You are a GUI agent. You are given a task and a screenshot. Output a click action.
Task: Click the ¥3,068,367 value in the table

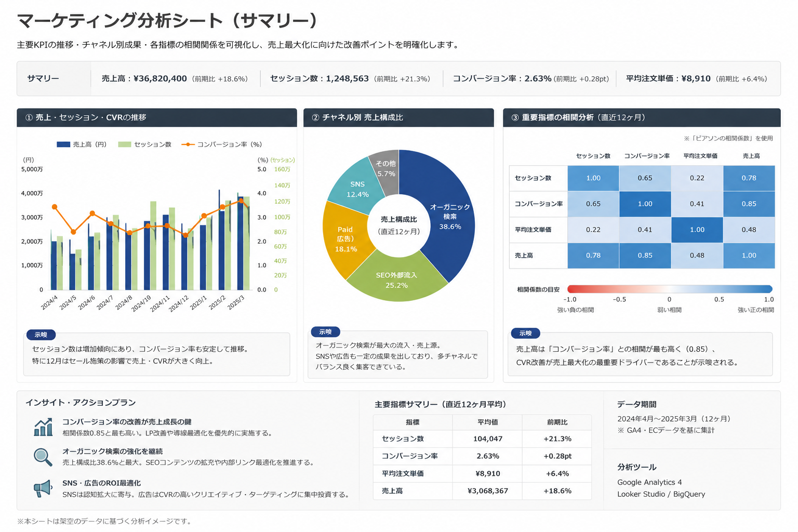pyautogui.click(x=488, y=490)
